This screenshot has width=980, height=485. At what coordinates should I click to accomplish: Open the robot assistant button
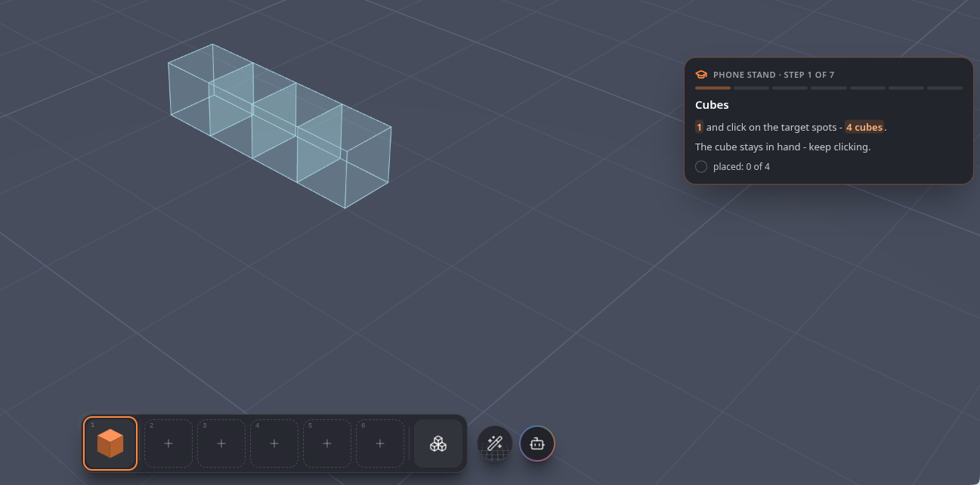[537, 443]
